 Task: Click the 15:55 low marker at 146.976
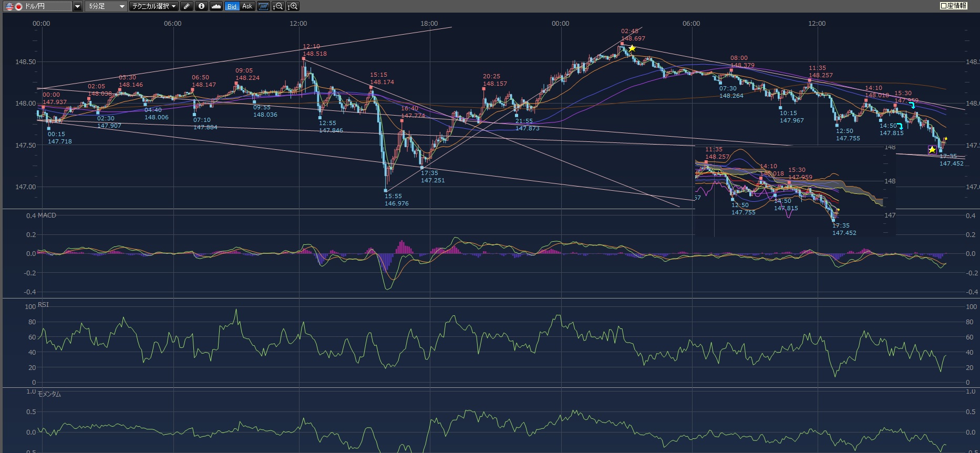pyautogui.click(x=386, y=191)
